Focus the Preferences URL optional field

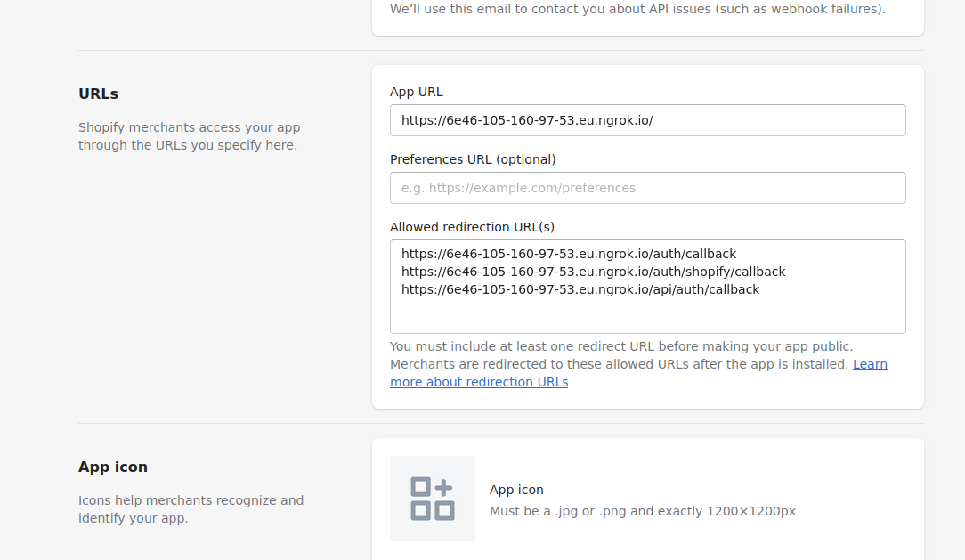pyautogui.click(x=647, y=188)
